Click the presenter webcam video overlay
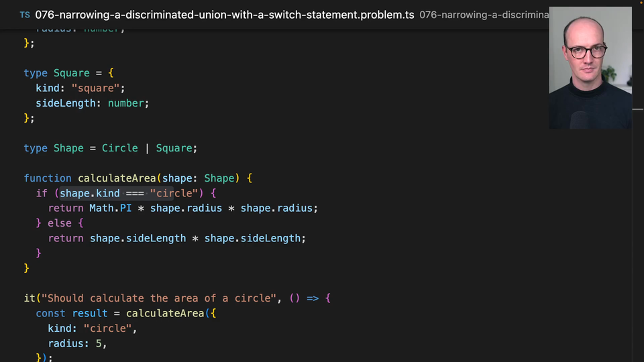The image size is (644, 362). pyautogui.click(x=590, y=68)
